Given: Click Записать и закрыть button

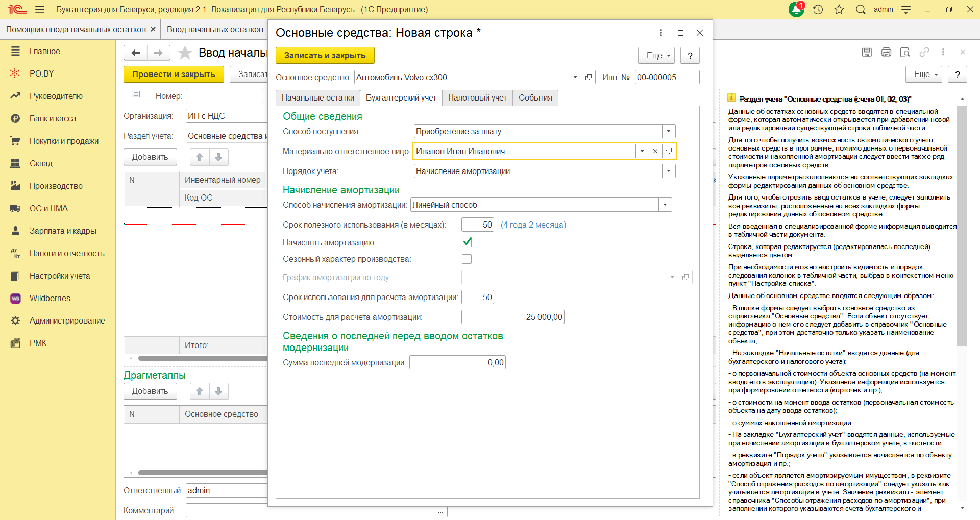Looking at the screenshot, I should (x=325, y=55).
